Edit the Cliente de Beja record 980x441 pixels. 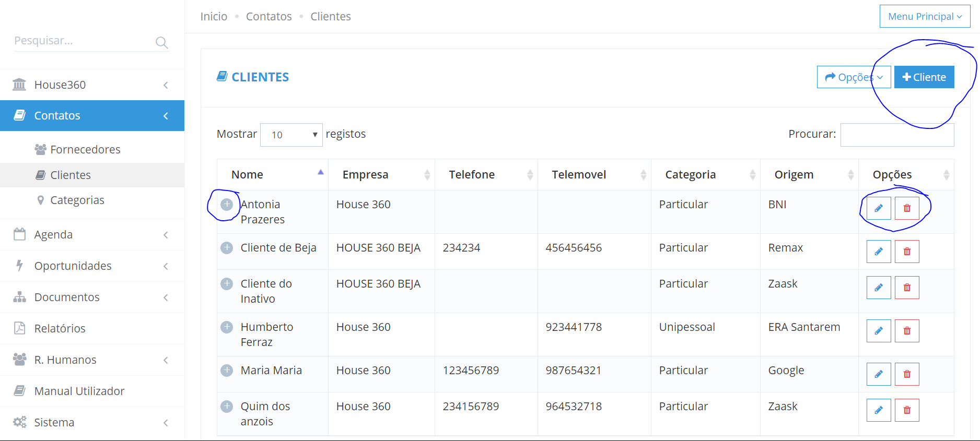(879, 252)
